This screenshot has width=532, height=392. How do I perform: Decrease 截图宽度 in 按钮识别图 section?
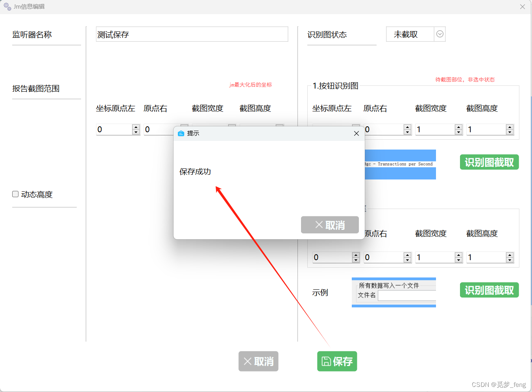click(459, 132)
